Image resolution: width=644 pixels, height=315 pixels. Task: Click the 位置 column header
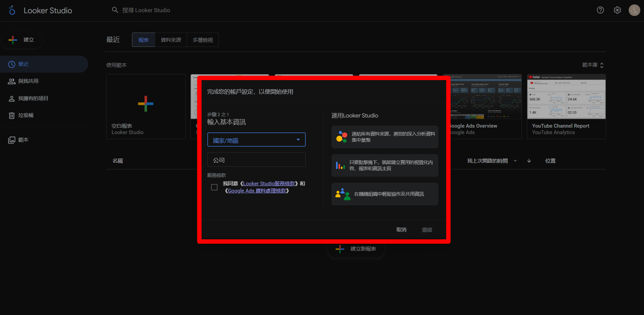pyautogui.click(x=550, y=161)
